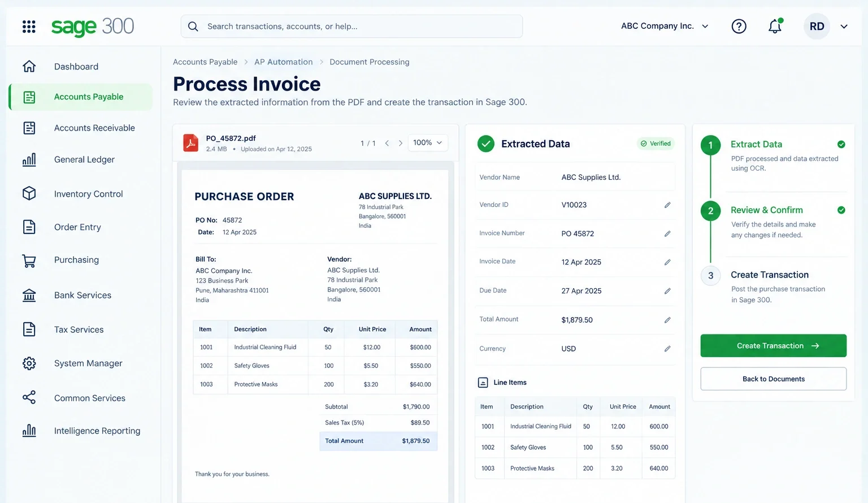Click the Currency value USD
The width and height of the screenshot is (868, 503).
click(x=568, y=349)
